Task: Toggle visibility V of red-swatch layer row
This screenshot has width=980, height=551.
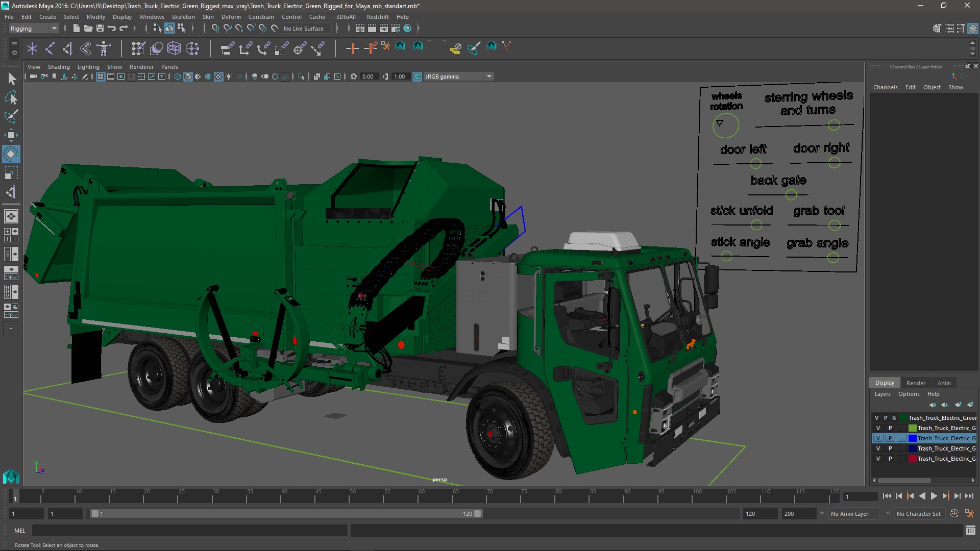Action: 878,459
